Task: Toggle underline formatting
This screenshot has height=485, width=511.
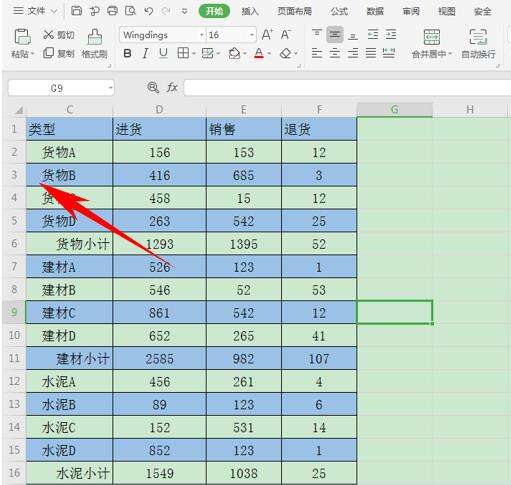Action: [163, 53]
